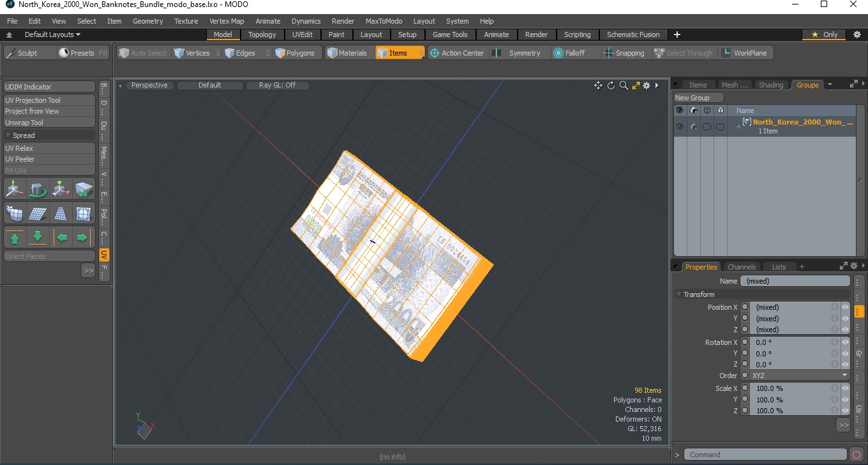Viewport: 868px width, 465px height.
Task: Click the Sculpt button
Action: tap(29, 53)
